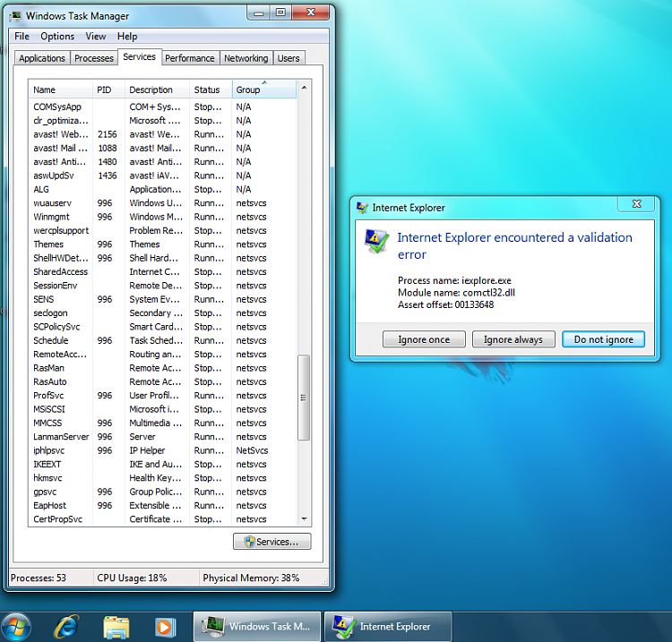Select the SCPolicySvc service row
This screenshot has width=672, height=642.
tap(163, 327)
